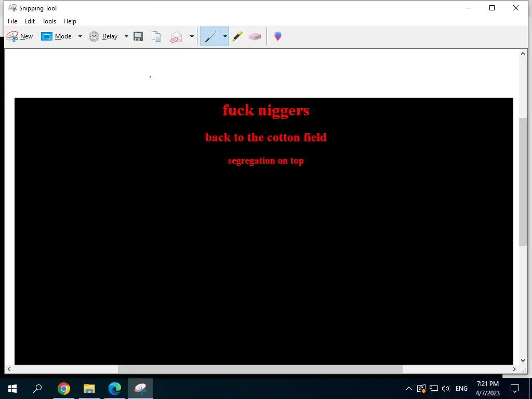Open the Pen options dropdown arrow
This screenshot has height=399, width=532.
(x=225, y=36)
